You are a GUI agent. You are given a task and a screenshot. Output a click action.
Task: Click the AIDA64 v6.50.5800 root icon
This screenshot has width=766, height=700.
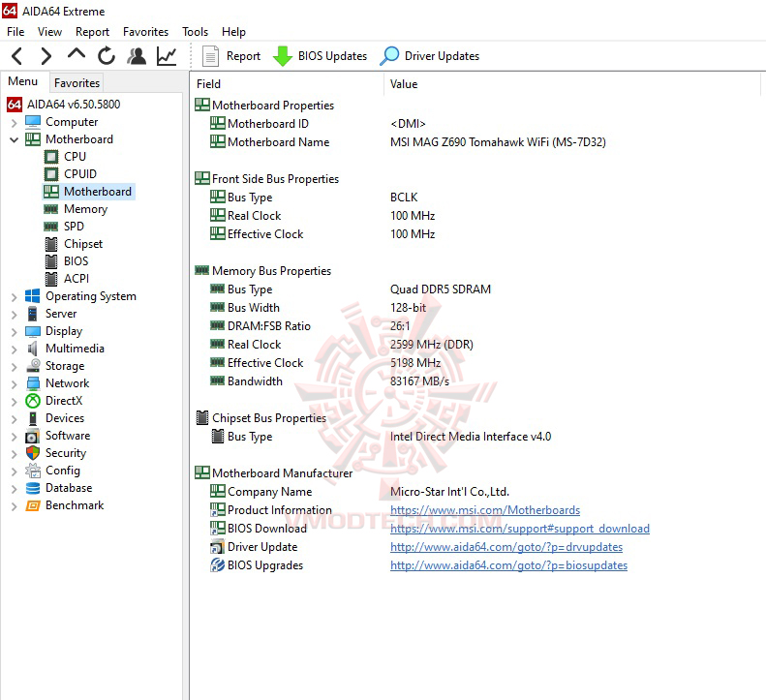pyautogui.click(x=15, y=104)
